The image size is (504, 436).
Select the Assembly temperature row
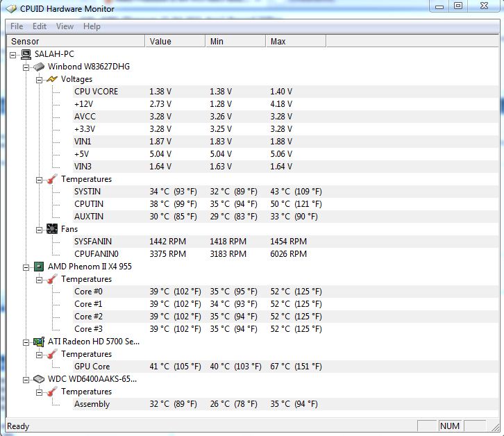click(285, 404)
